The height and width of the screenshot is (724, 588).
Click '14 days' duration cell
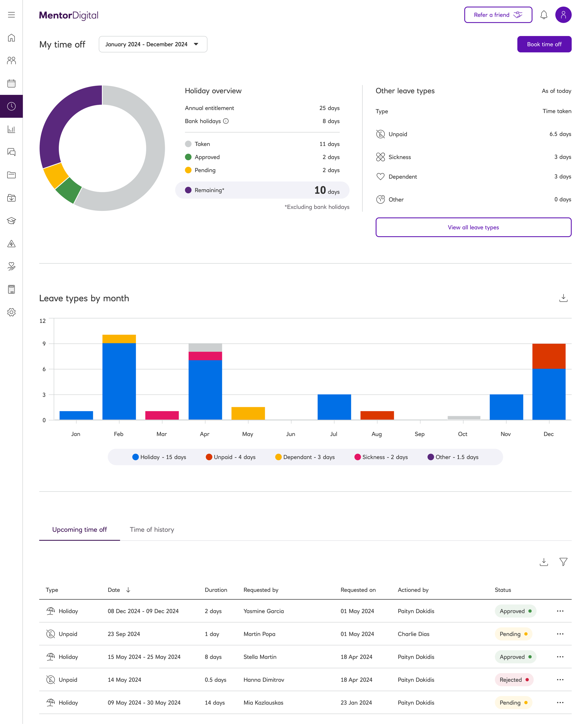pyautogui.click(x=215, y=703)
